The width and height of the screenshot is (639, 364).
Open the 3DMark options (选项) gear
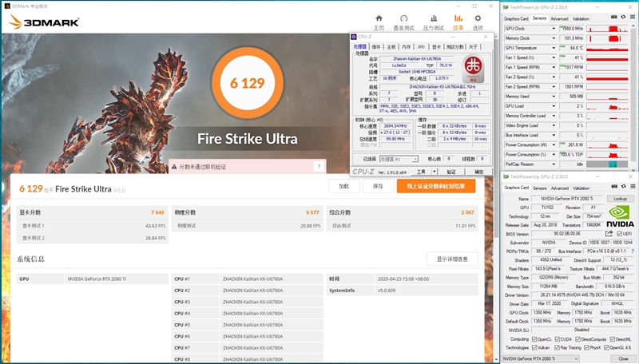478,22
